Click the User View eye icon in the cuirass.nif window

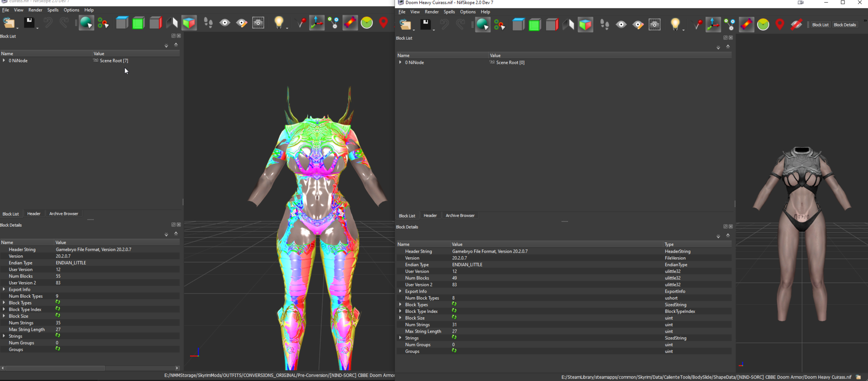225,23
